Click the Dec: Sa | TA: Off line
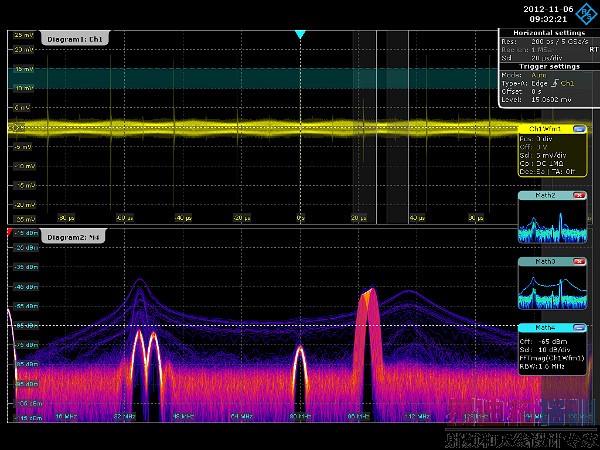 (x=548, y=172)
